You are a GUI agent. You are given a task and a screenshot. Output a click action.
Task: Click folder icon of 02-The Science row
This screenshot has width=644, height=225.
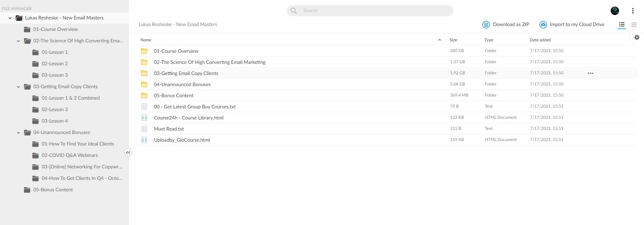coord(144,62)
